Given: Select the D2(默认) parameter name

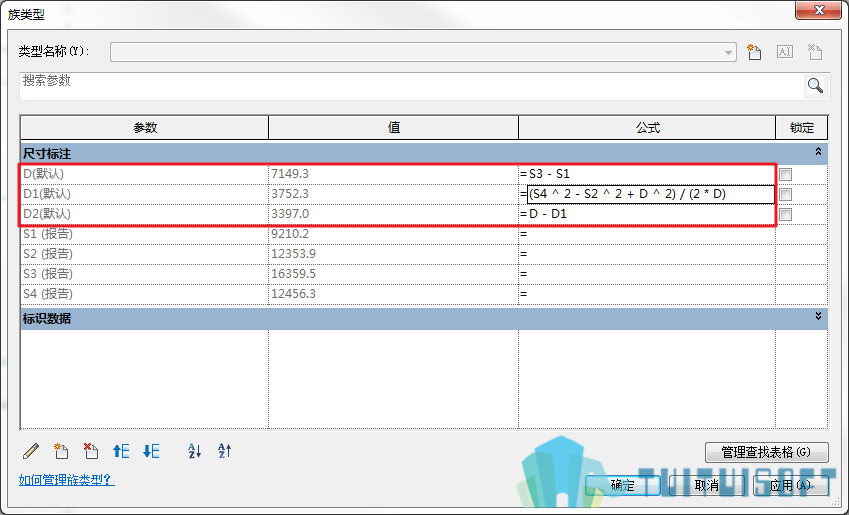Looking at the screenshot, I should click(x=47, y=214).
